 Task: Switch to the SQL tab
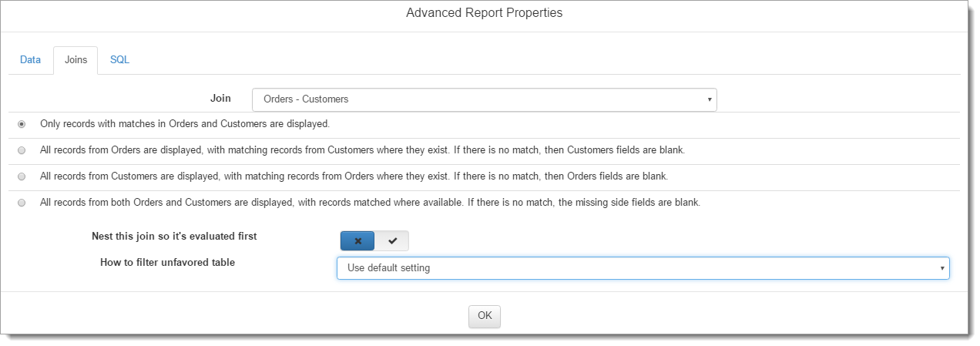coord(119,60)
